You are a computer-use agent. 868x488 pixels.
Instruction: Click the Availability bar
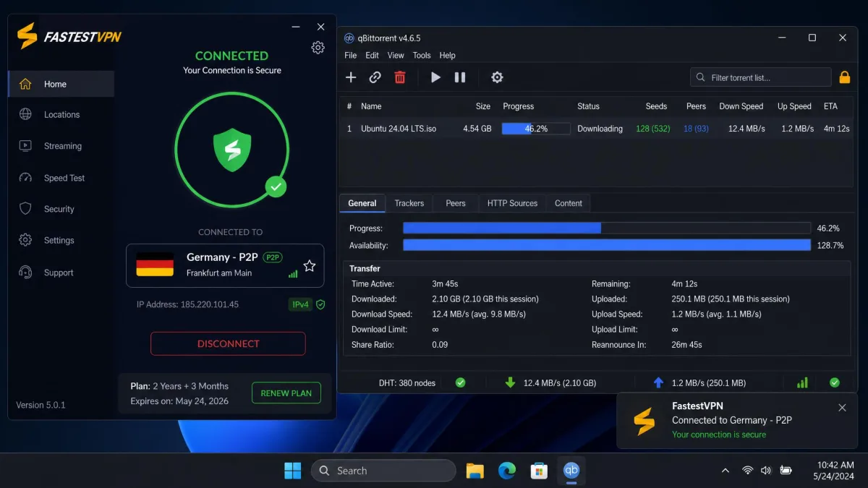[607, 245]
